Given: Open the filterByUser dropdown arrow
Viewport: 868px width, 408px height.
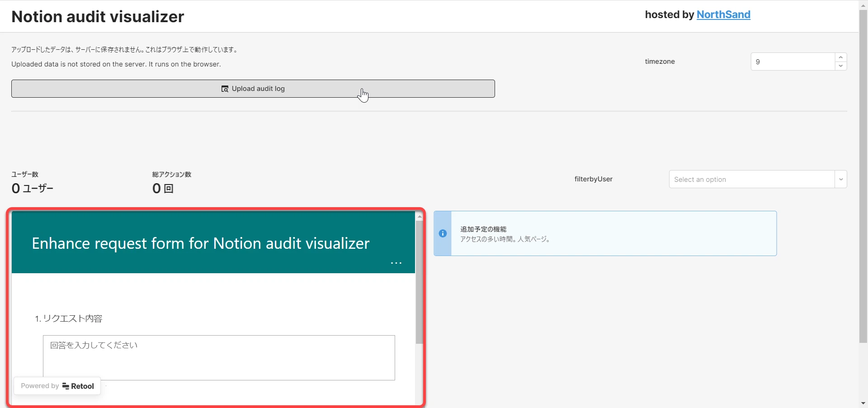Looking at the screenshot, I should tap(841, 179).
